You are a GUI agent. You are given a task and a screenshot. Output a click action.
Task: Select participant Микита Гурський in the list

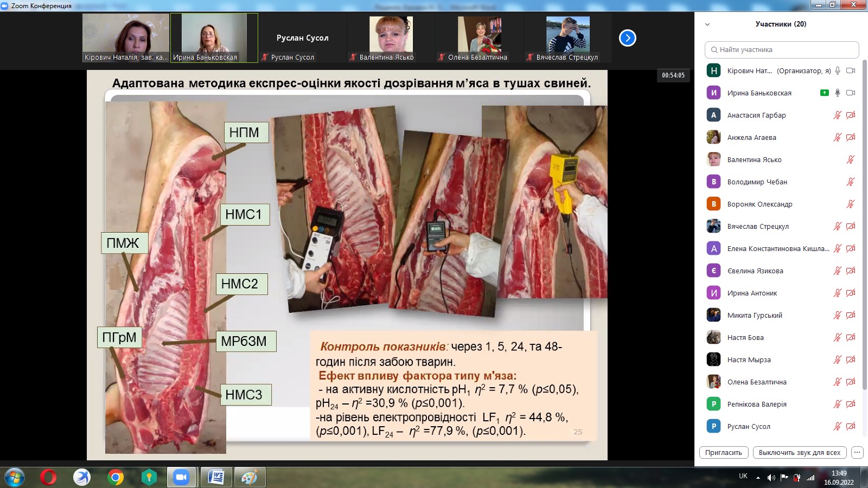tap(755, 315)
